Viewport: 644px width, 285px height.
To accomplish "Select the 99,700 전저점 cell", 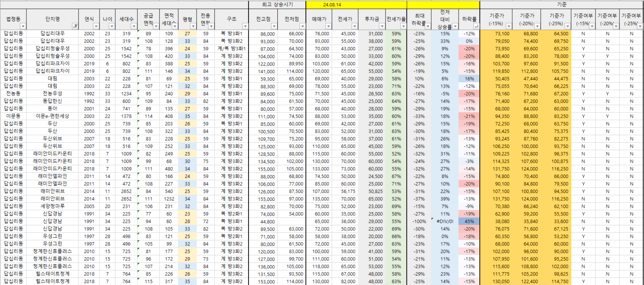I will 292,259.
